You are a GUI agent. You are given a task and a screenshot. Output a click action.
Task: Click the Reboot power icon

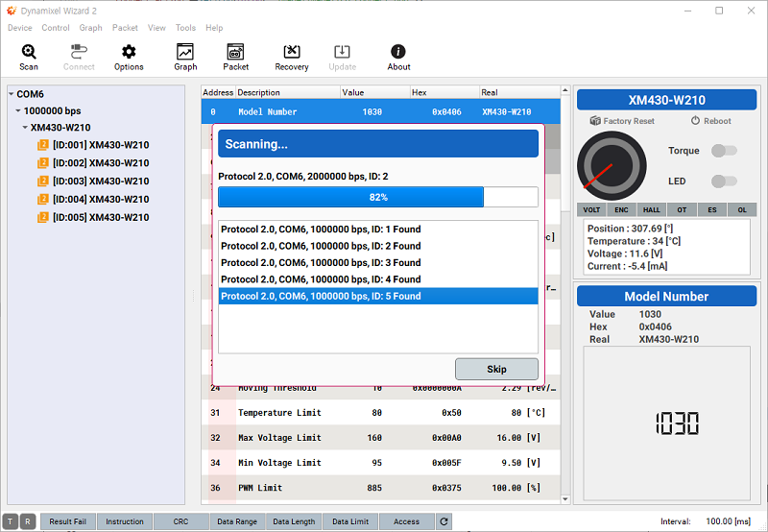coord(695,120)
